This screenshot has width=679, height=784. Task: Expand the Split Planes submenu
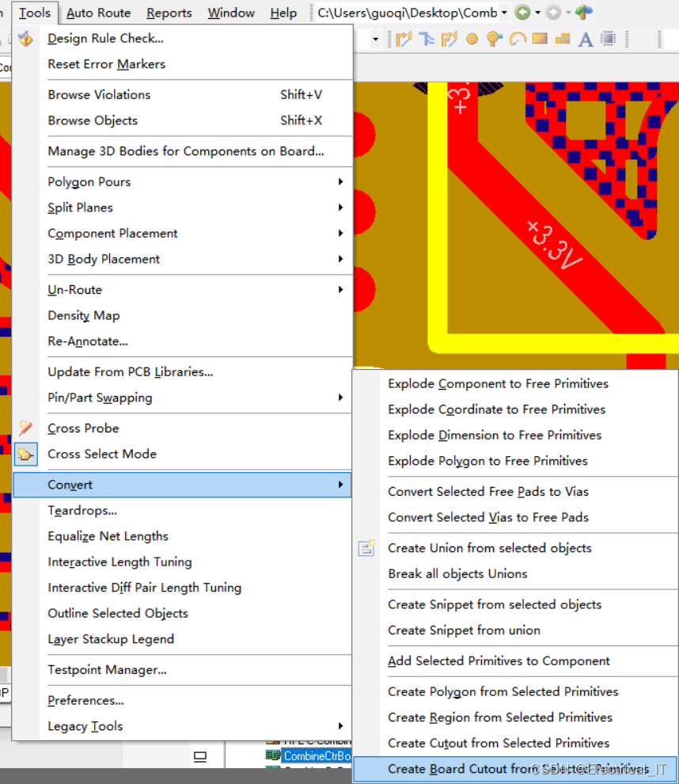coord(182,207)
